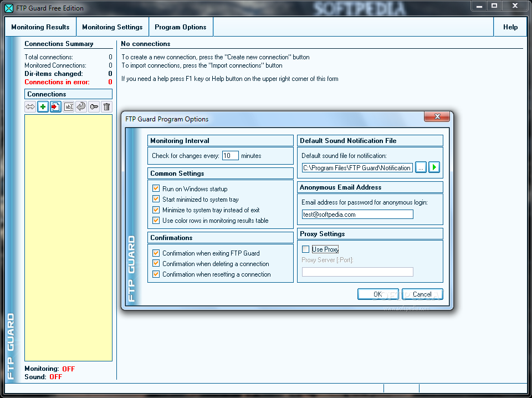
Task: Open the Monitoring Settings tab
Action: pyautogui.click(x=112, y=27)
